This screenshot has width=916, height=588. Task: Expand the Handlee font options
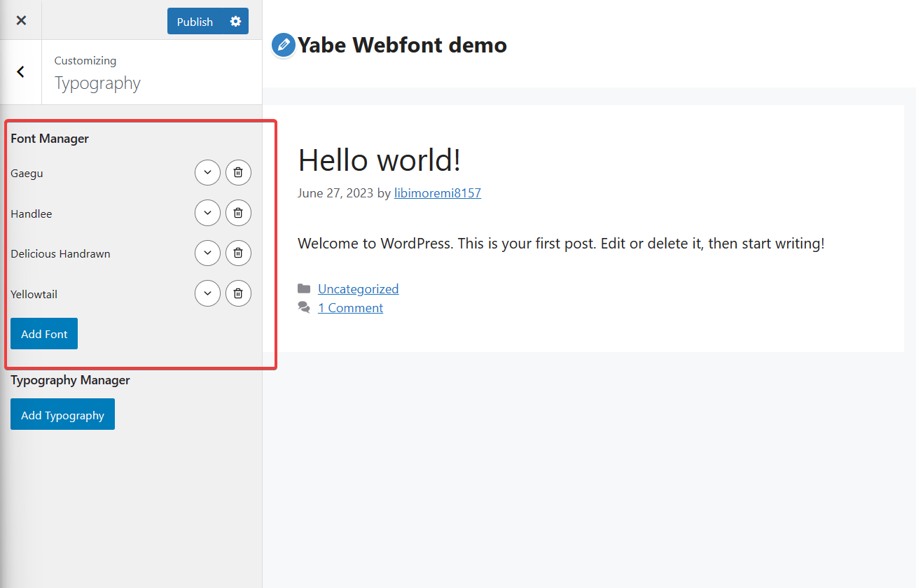click(x=207, y=213)
